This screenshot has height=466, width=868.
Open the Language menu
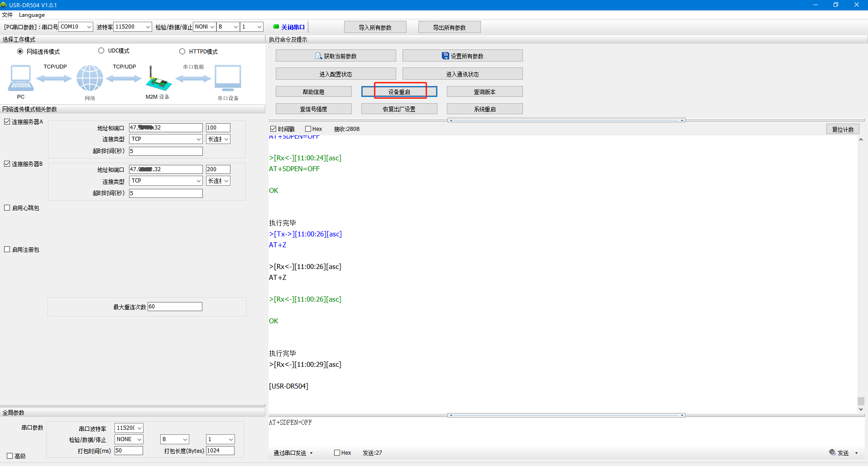pos(32,15)
